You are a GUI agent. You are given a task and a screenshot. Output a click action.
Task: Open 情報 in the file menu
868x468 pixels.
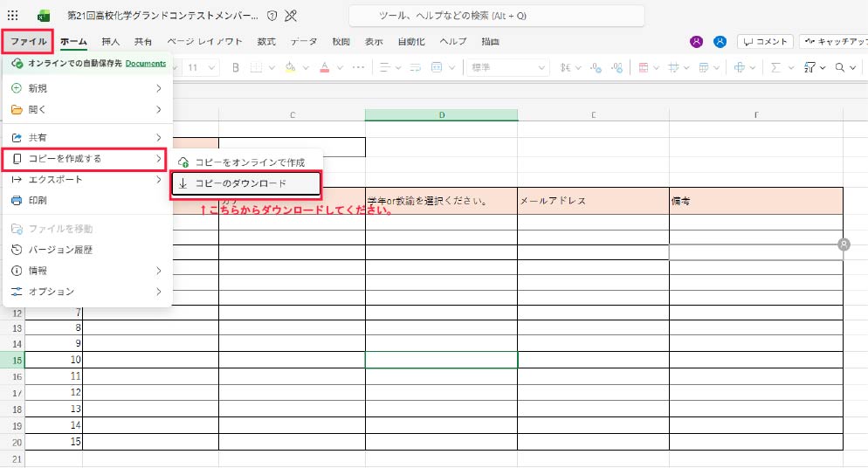[x=87, y=271]
